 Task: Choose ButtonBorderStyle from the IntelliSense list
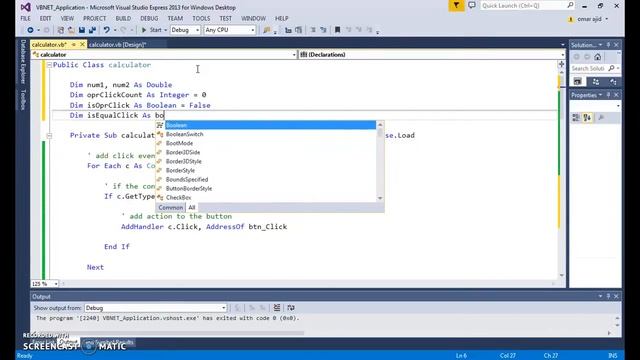[266, 189]
